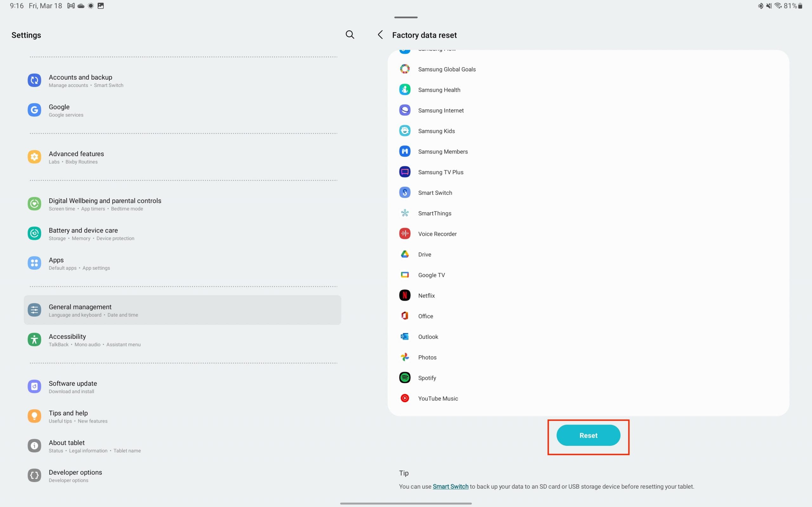Tap the Outlook icon in the list
812x507 pixels.
(x=404, y=336)
